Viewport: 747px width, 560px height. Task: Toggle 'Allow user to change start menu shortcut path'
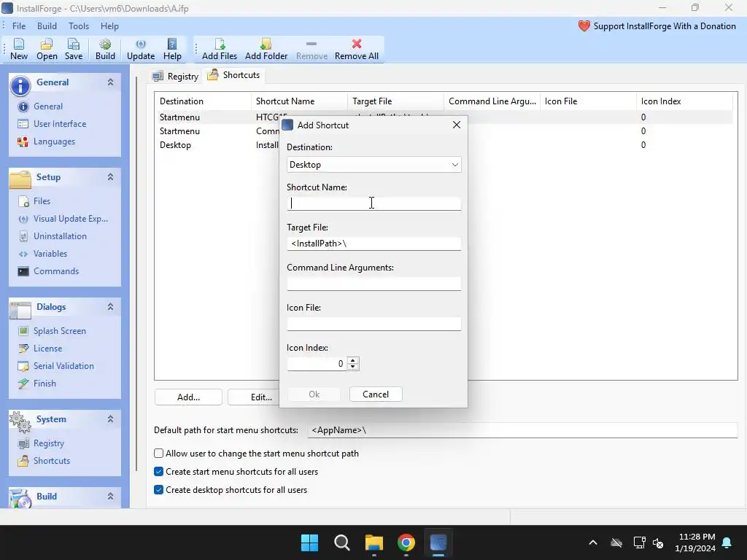158,454
